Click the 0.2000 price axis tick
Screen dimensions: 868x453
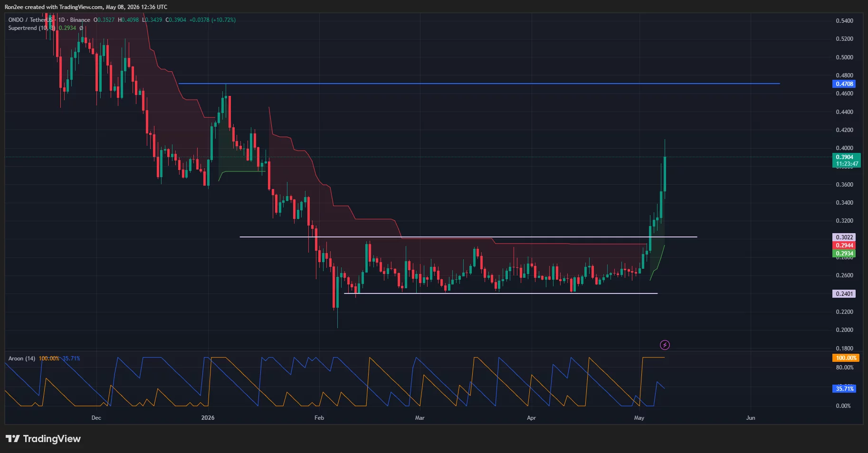click(x=844, y=330)
